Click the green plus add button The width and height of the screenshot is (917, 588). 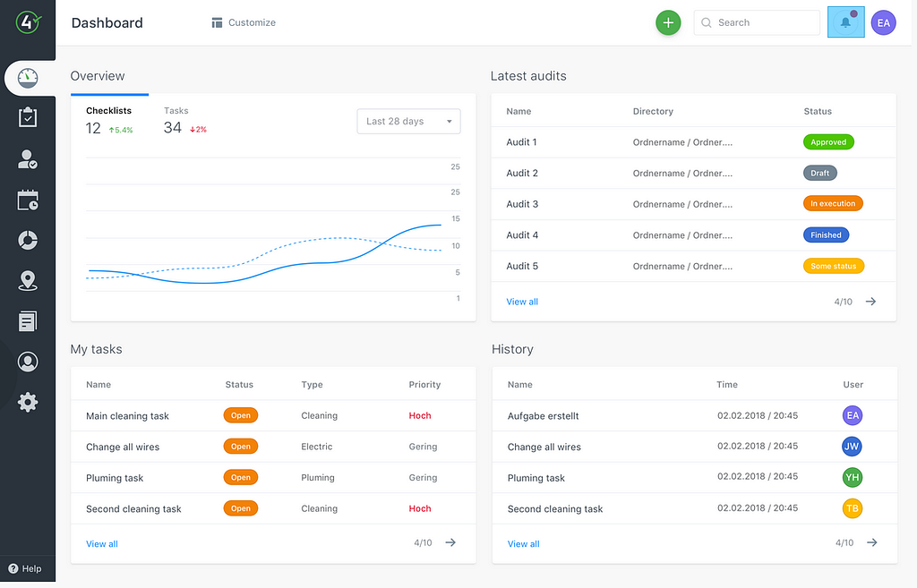pos(668,22)
